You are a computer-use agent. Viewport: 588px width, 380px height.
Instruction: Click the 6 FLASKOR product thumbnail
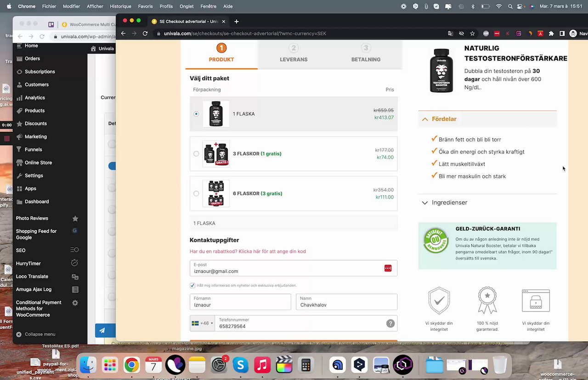point(216,193)
